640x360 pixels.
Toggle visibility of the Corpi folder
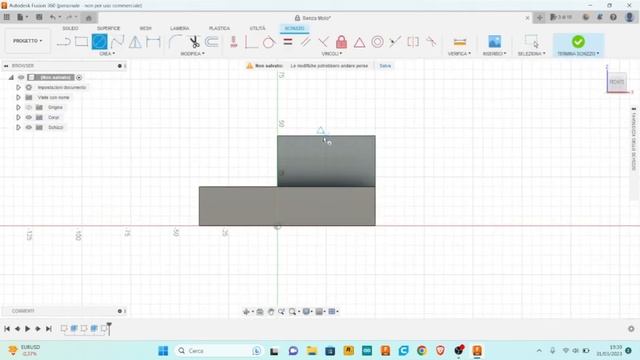pos(29,117)
